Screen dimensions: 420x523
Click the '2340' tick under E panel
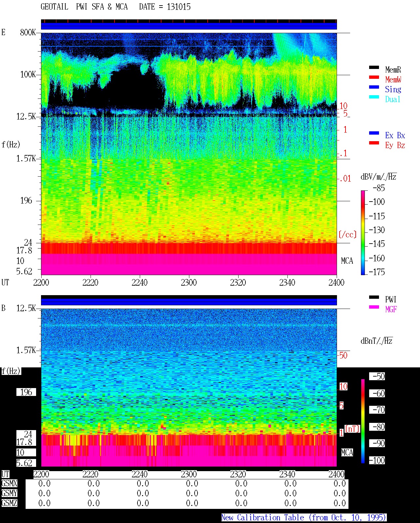[x=287, y=282]
